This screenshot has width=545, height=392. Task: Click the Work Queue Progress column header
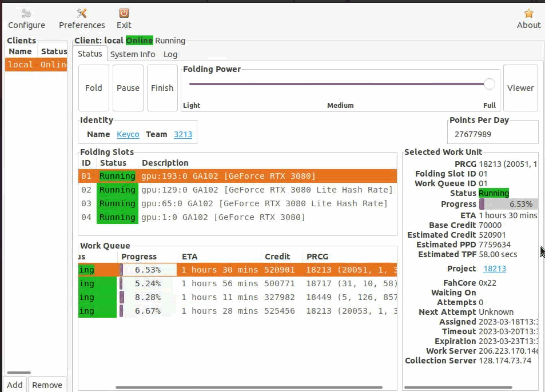pos(148,257)
